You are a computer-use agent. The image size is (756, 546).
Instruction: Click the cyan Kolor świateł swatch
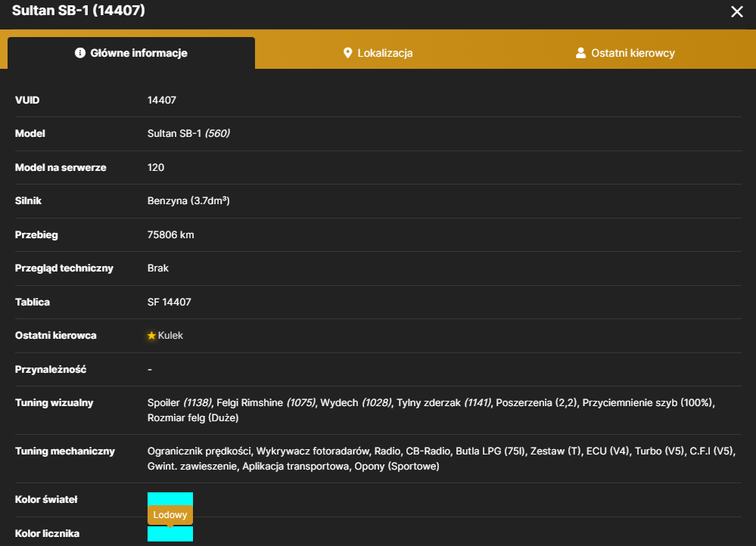tap(170, 499)
